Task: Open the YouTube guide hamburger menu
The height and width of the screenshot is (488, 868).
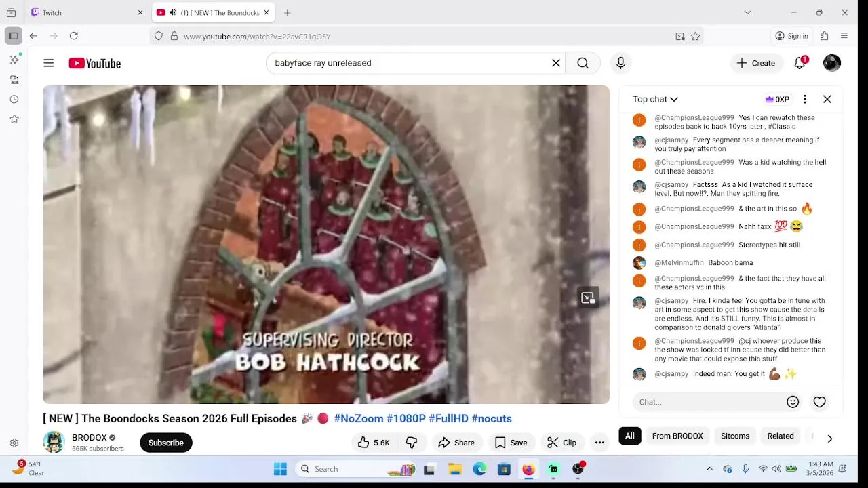Action: (x=49, y=63)
